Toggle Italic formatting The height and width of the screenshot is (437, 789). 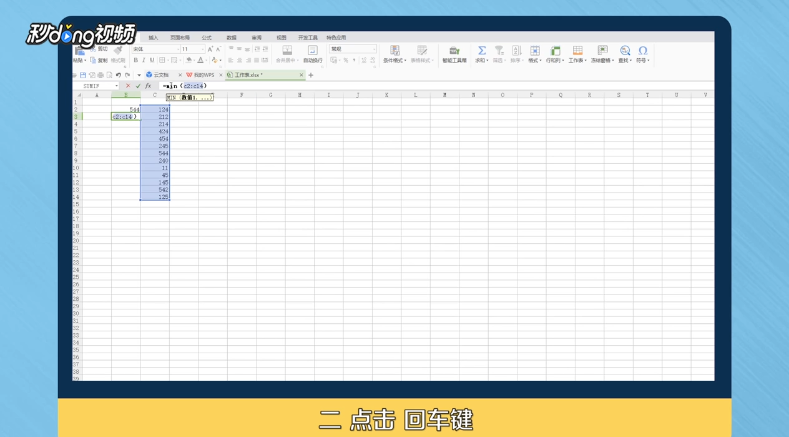pyautogui.click(x=143, y=60)
